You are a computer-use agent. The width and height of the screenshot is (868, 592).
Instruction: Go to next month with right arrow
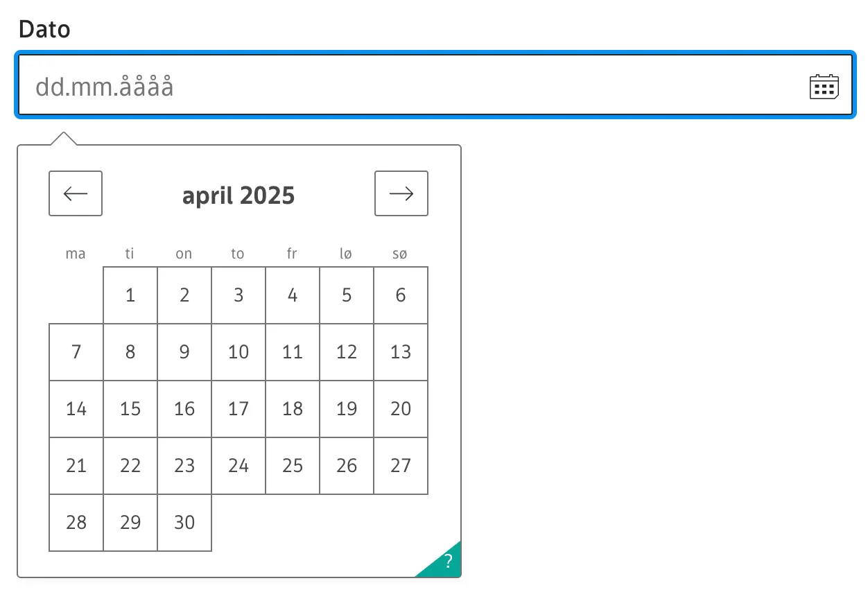(401, 193)
